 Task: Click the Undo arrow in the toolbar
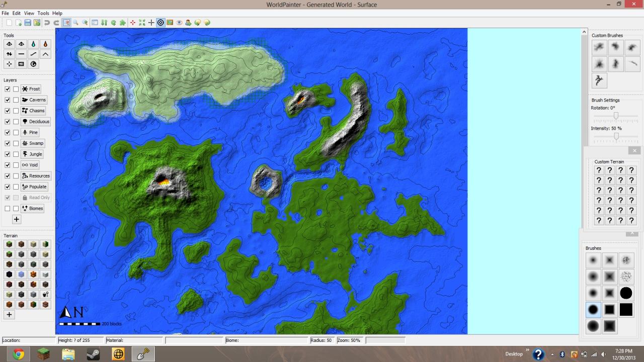point(46,23)
